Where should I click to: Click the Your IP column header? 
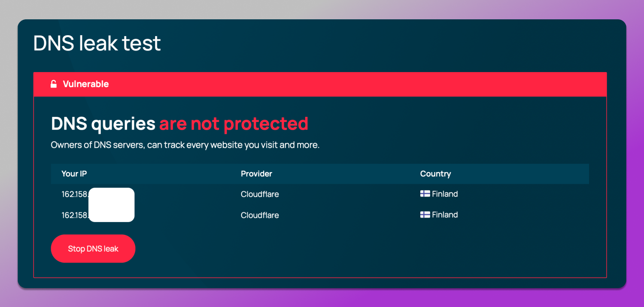74,174
